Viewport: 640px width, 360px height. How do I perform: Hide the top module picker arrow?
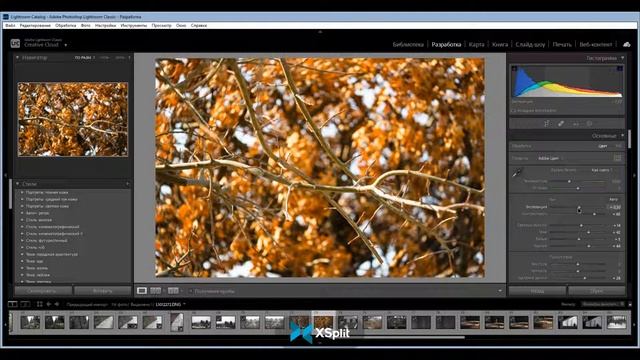[x=320, y=32]
